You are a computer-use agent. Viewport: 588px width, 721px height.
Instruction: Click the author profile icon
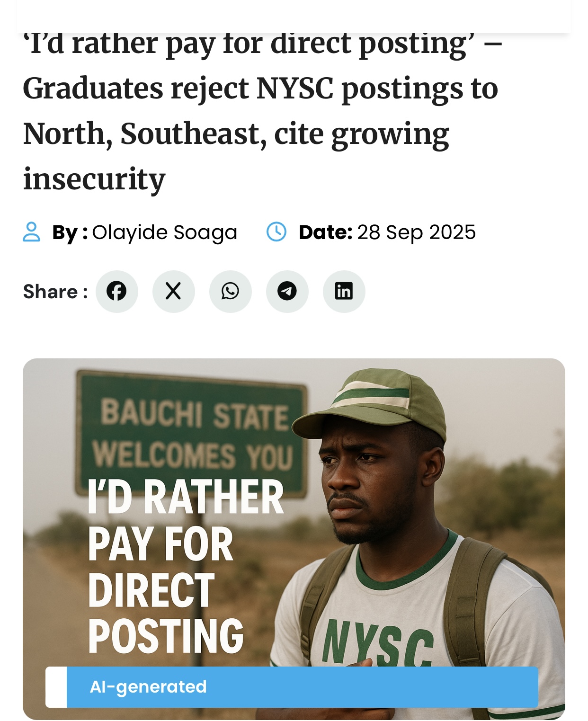[x=32, y=232]
